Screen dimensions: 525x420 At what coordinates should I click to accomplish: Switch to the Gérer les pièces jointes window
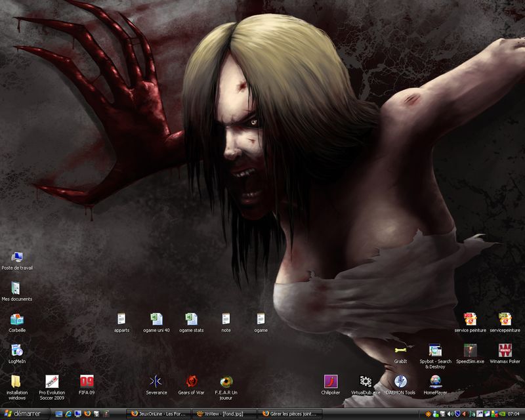[290, 414]
